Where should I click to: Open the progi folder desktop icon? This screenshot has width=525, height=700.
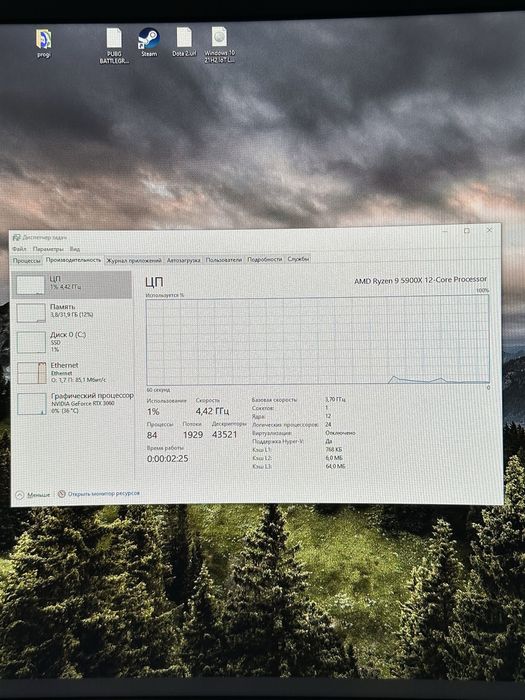click(x=44, y=43)
